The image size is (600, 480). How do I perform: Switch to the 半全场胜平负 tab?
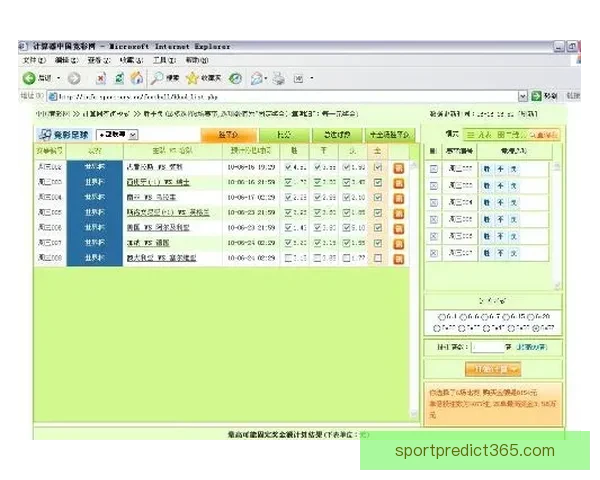pos(390,135)
